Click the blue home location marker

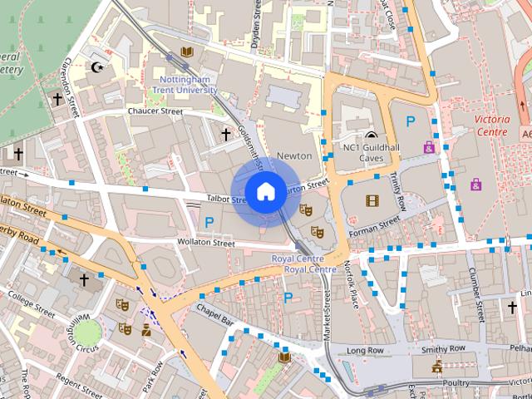266,192
